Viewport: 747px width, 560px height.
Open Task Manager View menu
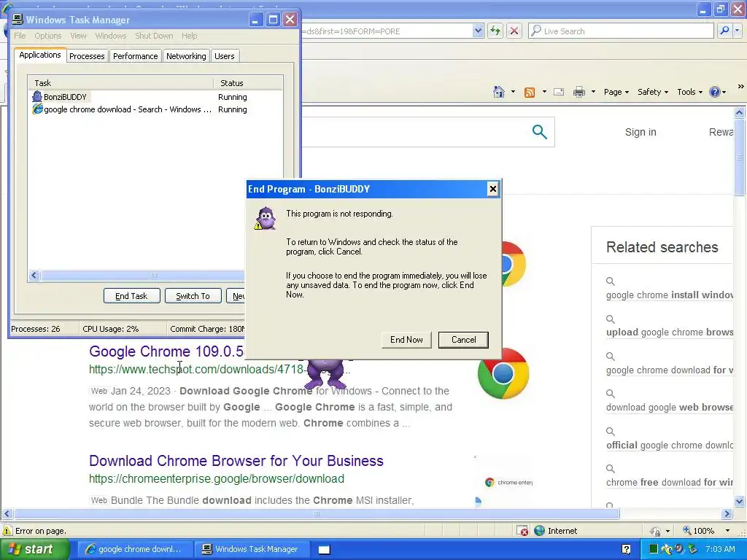[78, 36]
